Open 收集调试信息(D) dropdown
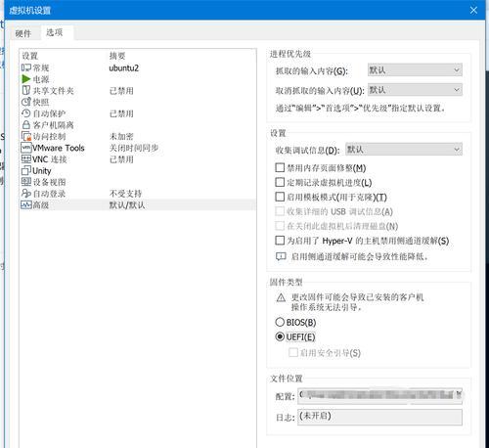This screenshot has height=448, width=489. click(404, 150)
